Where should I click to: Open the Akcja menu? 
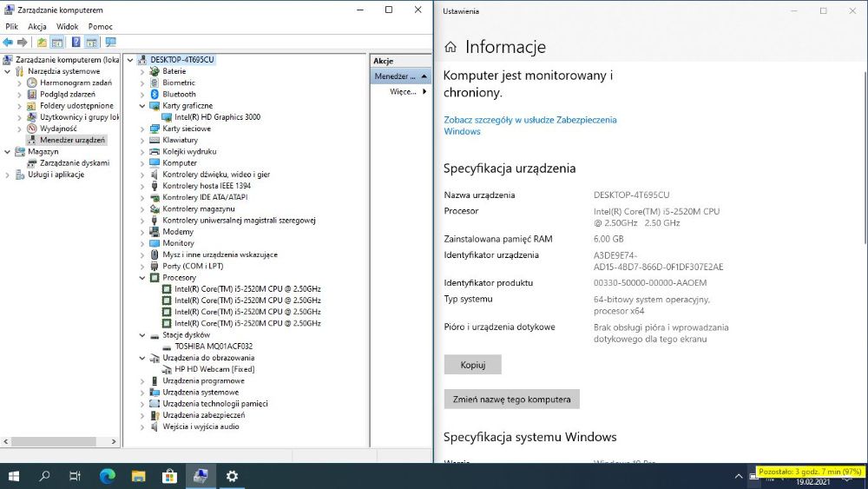pos(37,26)
